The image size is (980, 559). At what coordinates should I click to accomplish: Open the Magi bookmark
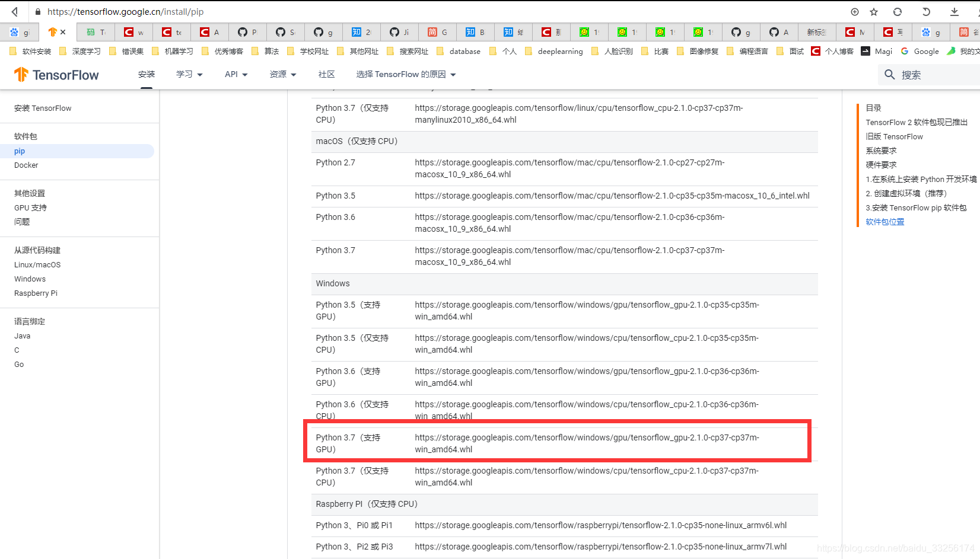tap(877, 52)
